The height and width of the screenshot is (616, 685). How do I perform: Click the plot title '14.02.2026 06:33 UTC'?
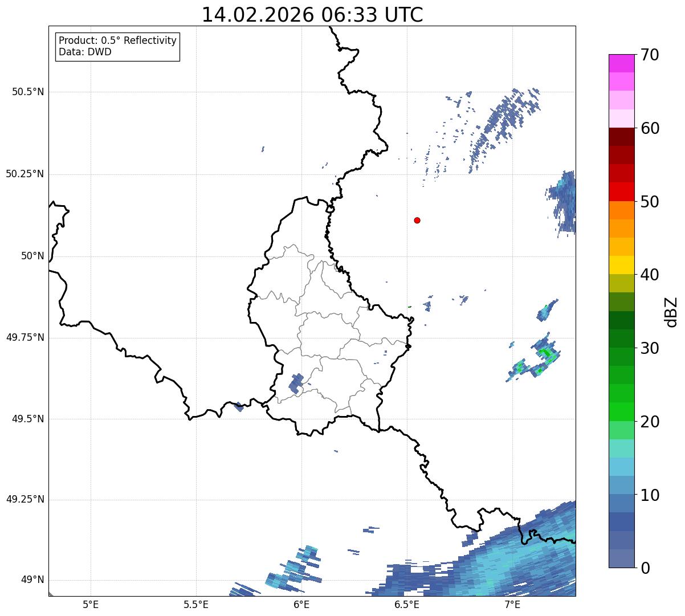pos(312,15)
